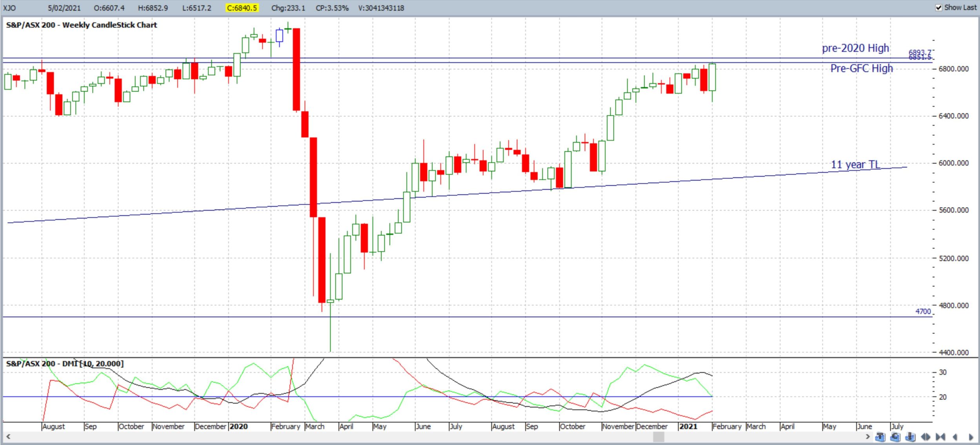Click the chart title 'S&P/ASX 200 - Weekly CandleStick Chart'
Image resolution: width=980 pixels, height=445 pixels.
coord(82,25)
